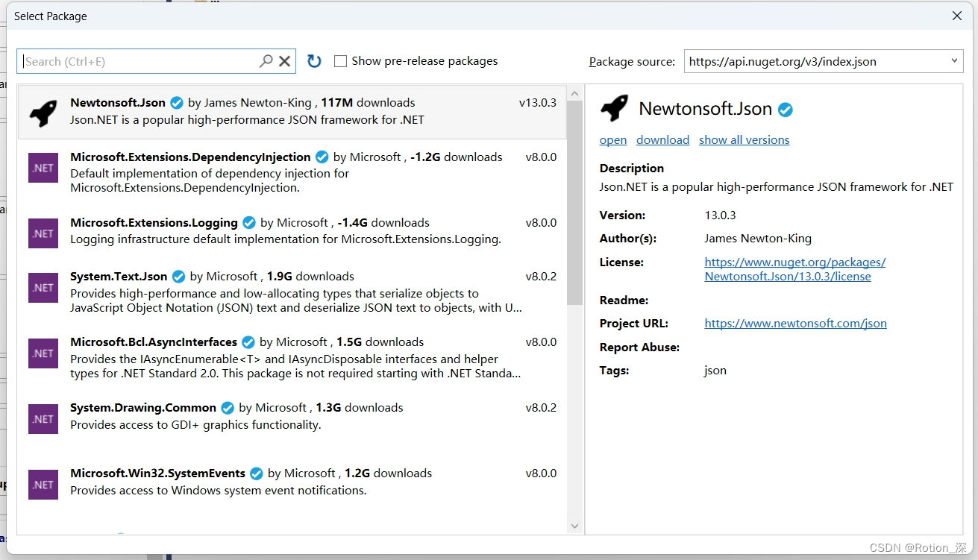Image resolution: width=978 pixels, height=560 pixels.
Task: Click the magnifier search icon
Action: (x=266, y=60)
